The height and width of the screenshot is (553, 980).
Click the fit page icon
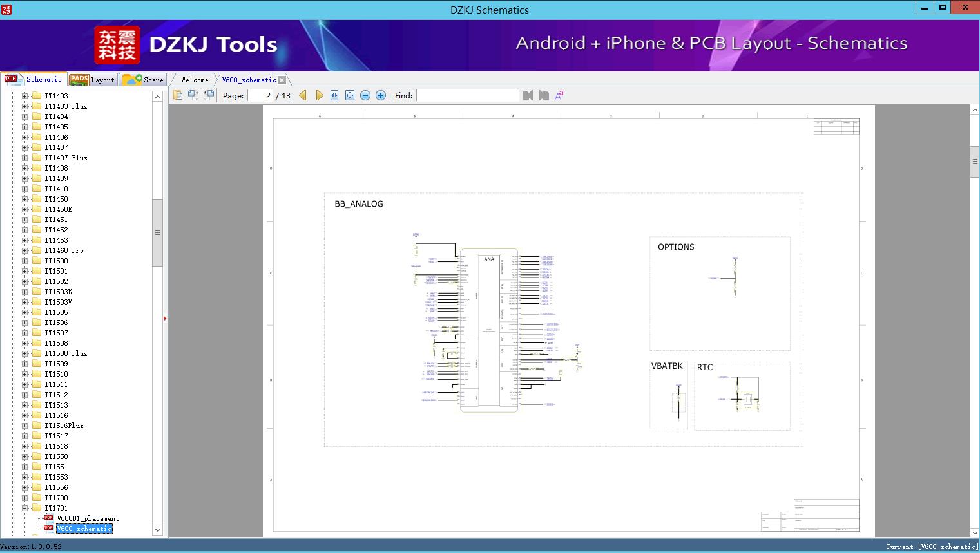[x=350, y=95]
